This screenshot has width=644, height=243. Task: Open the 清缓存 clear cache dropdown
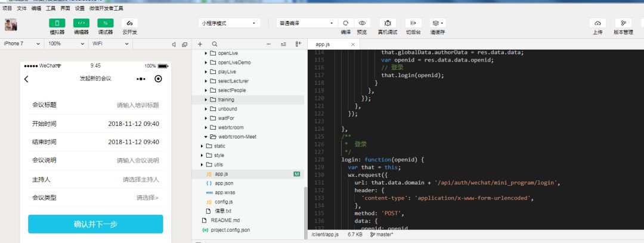(438, 23)
